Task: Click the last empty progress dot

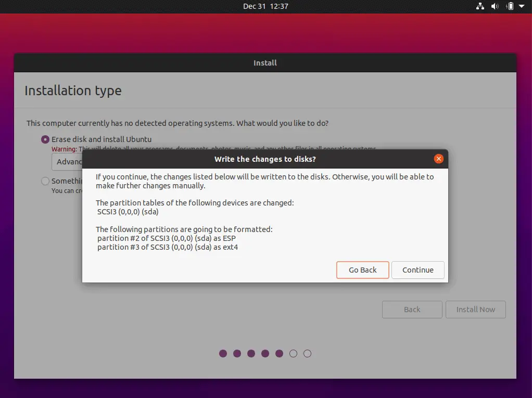Action: coord(308,354)
